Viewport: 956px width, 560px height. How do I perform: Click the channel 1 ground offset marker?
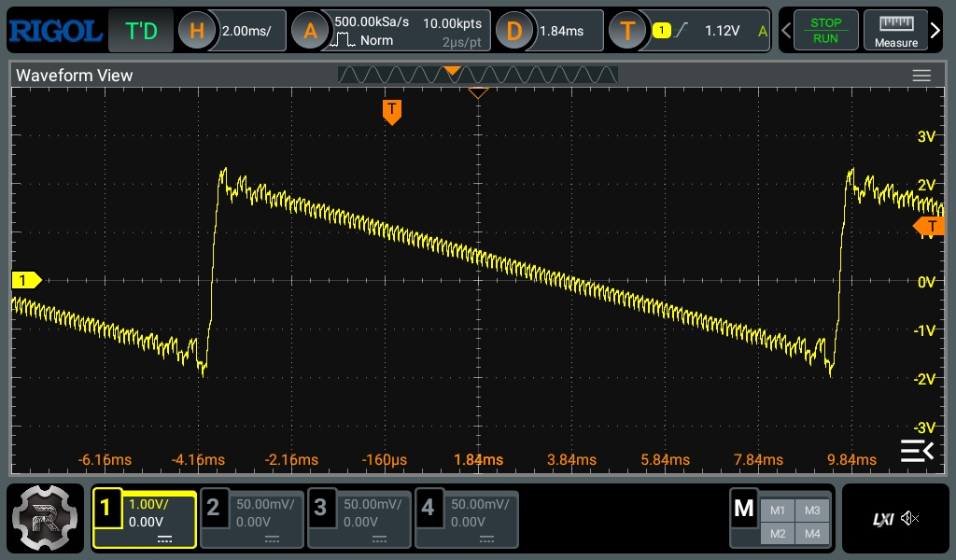tap(27, 280)
